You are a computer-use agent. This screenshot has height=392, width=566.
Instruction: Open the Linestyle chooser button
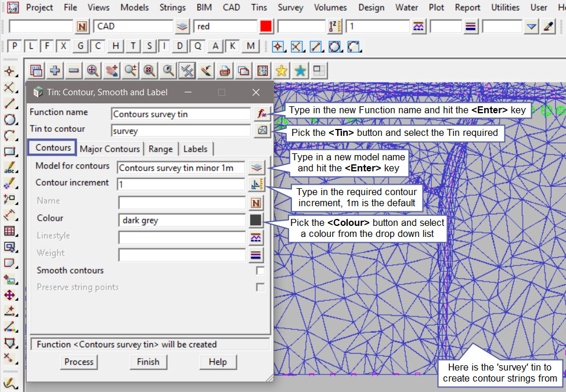256,237
